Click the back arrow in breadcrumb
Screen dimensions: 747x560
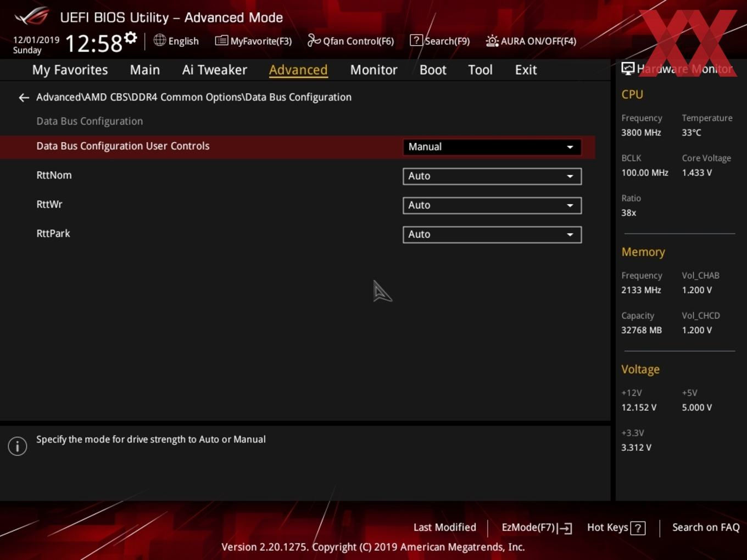pos(24,98)
